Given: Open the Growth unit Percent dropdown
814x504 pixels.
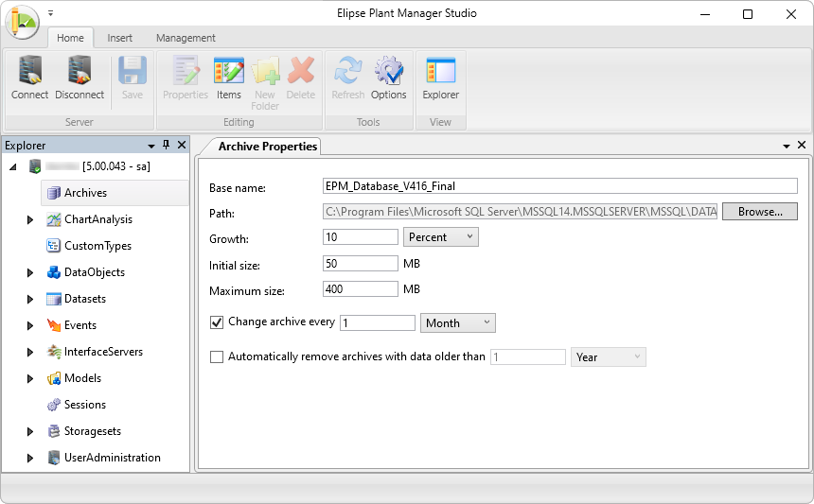Looking at the screenshot, I should (x=441, y=237).
